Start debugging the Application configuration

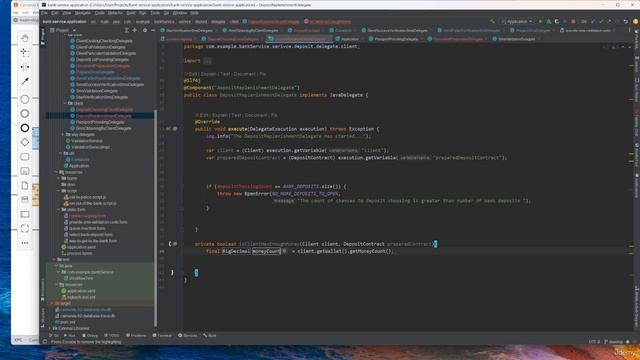pos(549,21)
